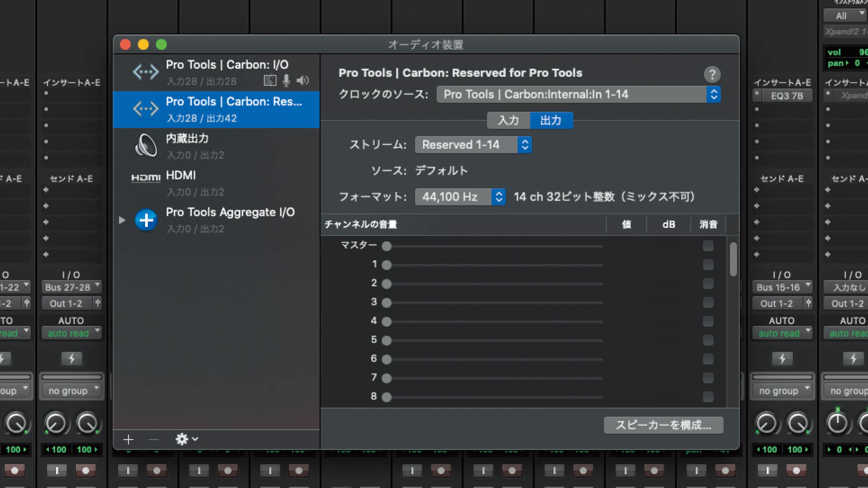Open the クロックのソース dropdown
Screen dimensions: 868x488
click(579, 94)
